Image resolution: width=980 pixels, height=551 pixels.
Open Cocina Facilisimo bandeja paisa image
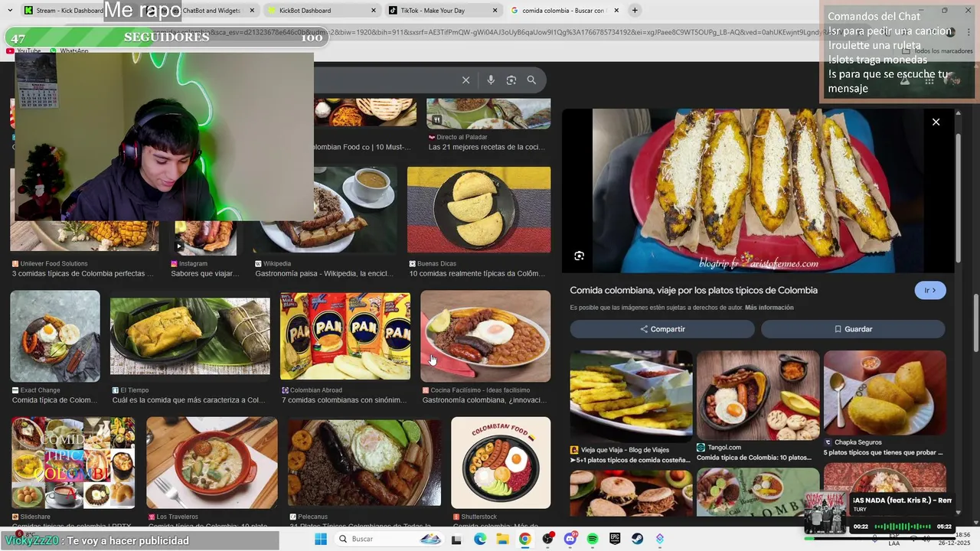pos(485,336)
